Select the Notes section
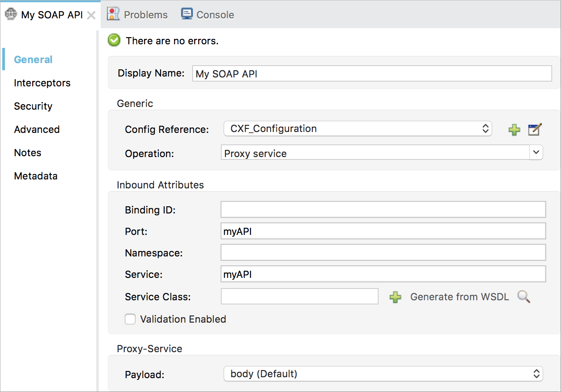The height and width of the screenshot is (392, 561). coord(27,153)
